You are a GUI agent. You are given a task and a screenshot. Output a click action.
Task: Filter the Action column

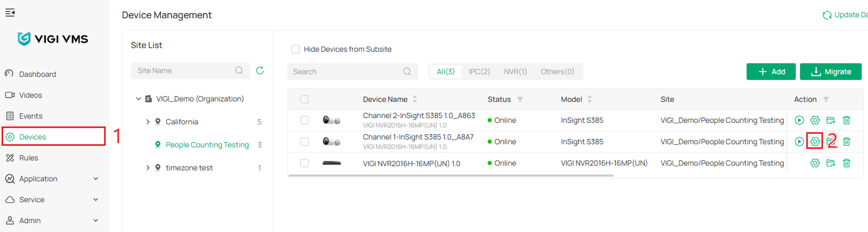[826, 99]
